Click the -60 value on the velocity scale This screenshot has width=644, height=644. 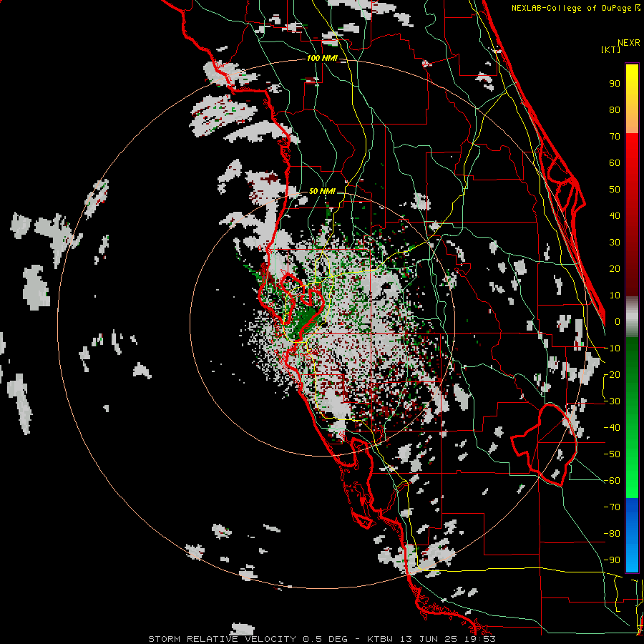coord(612,481)
